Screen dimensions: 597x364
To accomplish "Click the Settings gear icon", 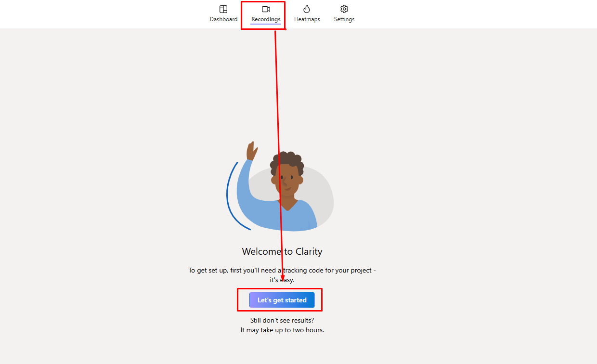I will coord(344,9).
